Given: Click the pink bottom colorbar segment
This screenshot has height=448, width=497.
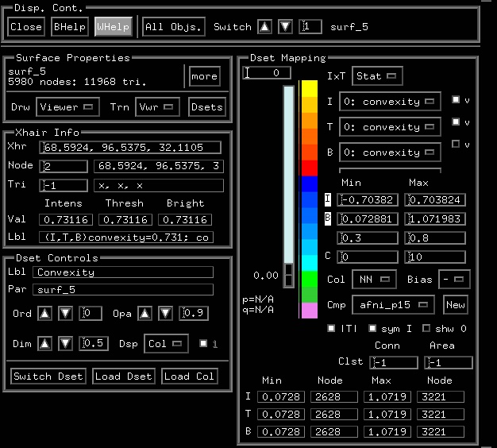Looking at the screenshot, I should (x=310, y=310).
